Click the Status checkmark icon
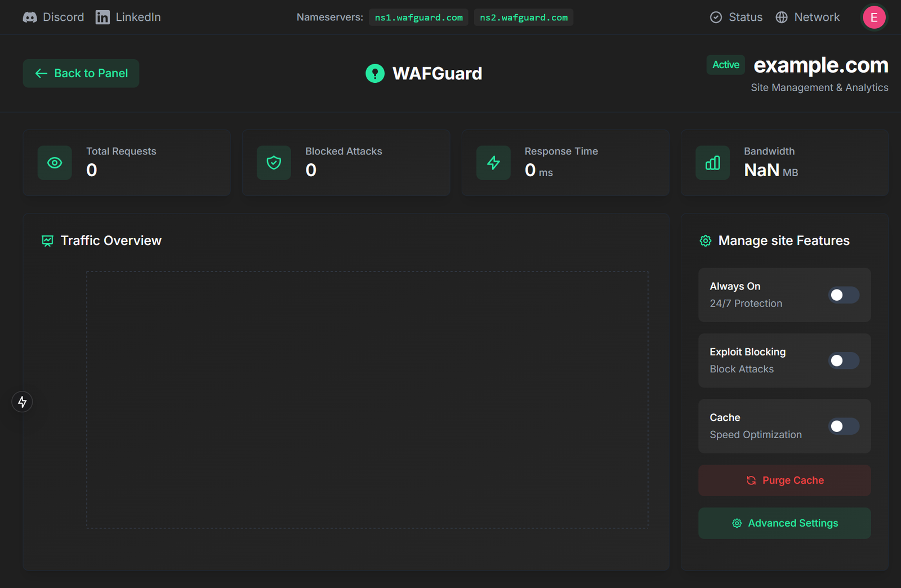 coord(716,17)
